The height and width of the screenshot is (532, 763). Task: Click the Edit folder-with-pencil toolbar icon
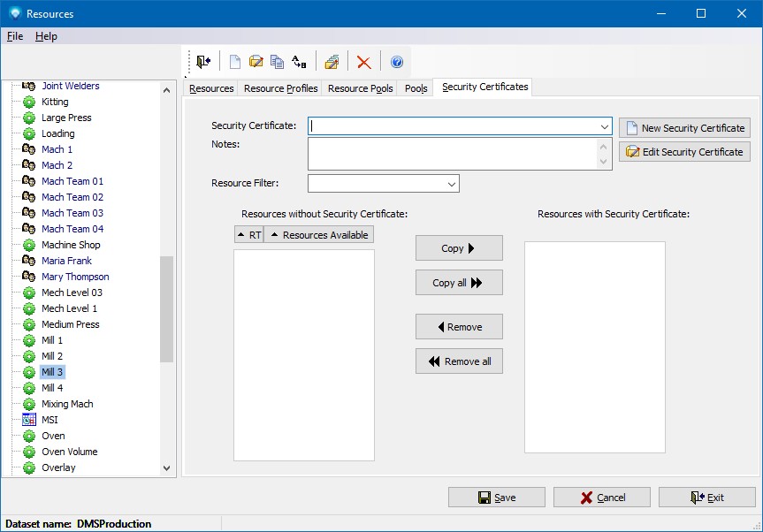click(256, 62)
